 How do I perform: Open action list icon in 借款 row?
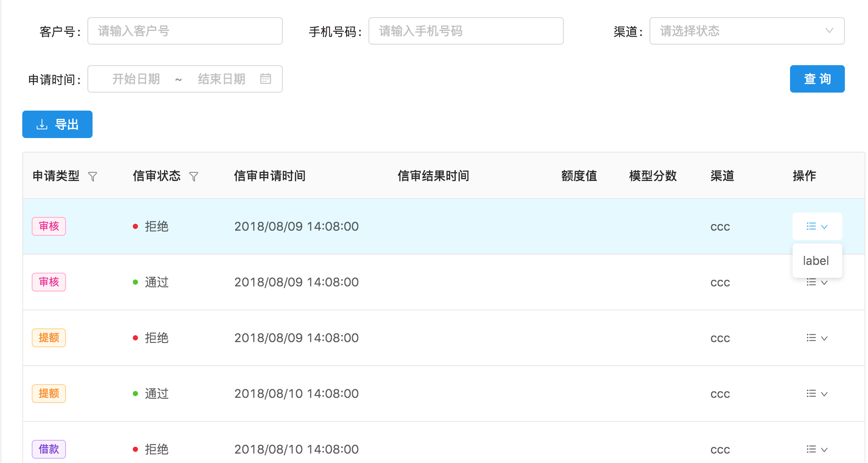(x=811, y=449)
